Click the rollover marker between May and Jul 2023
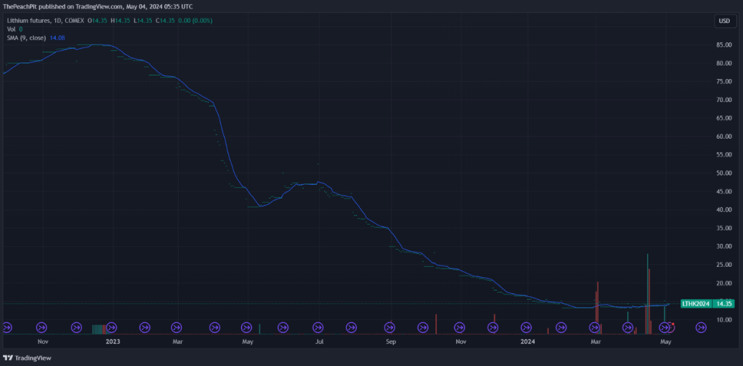 tap(283, 327)
